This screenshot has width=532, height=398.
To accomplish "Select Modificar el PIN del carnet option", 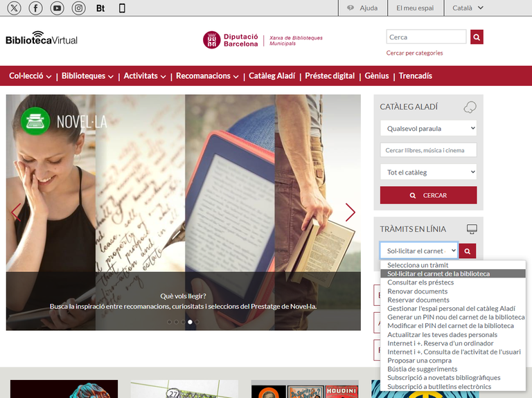I will (x=453, y=326).
